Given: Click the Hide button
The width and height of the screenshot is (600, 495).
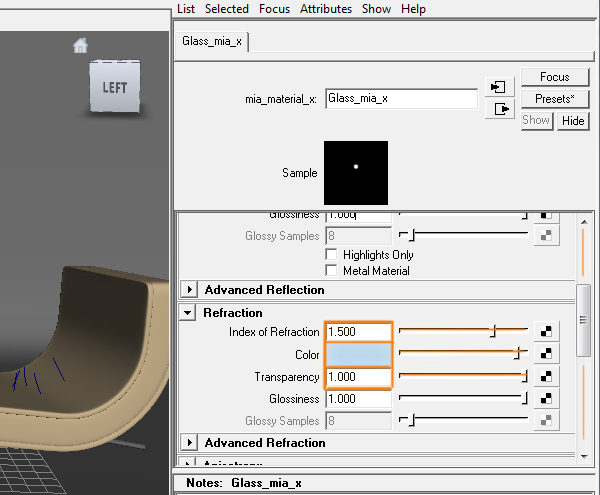Looking at the screenshot, I should pyautogui.click(x=573, y=121).
